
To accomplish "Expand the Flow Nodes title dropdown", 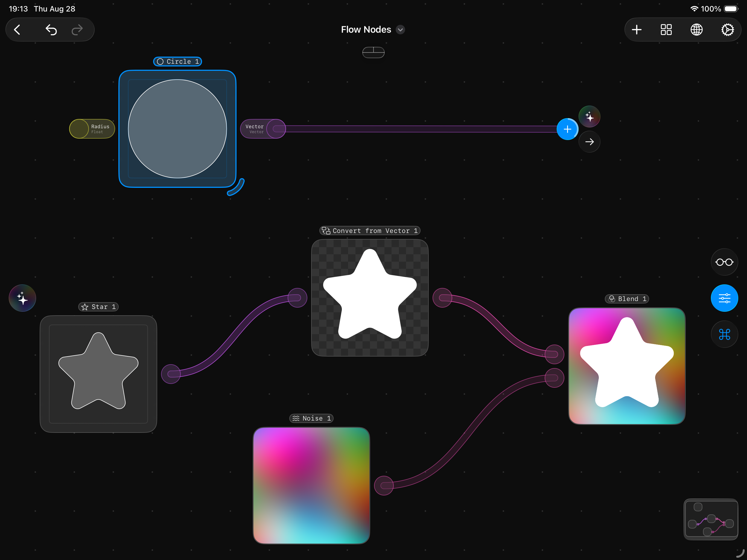I will pyautogui.click(x=400, y=30).
